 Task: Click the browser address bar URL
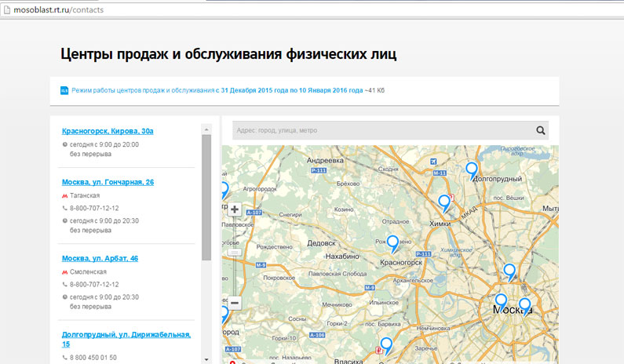click(59, 9)
